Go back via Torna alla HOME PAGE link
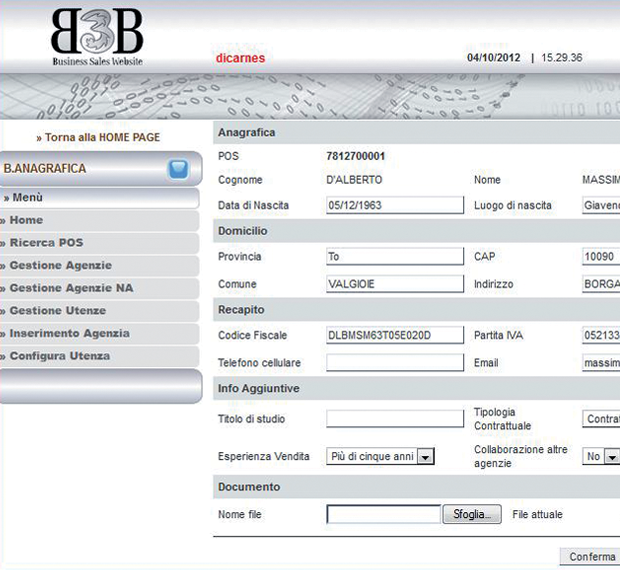 (98, 137)
